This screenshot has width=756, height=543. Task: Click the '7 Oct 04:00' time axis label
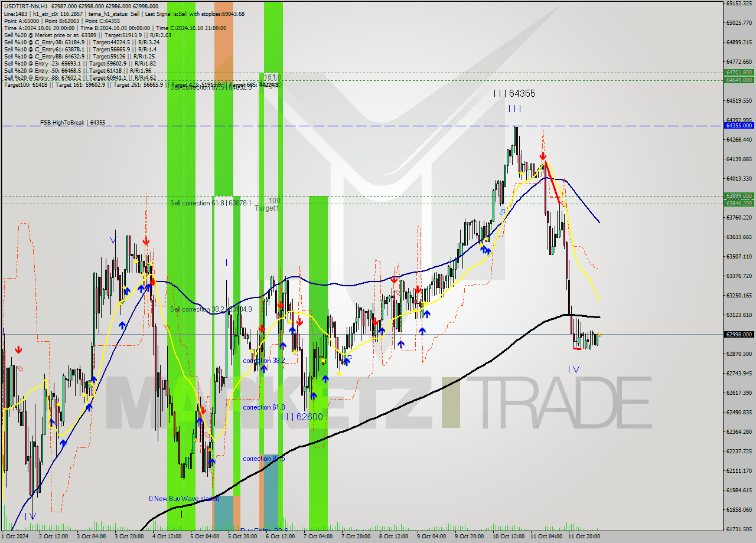click(318, 537)
